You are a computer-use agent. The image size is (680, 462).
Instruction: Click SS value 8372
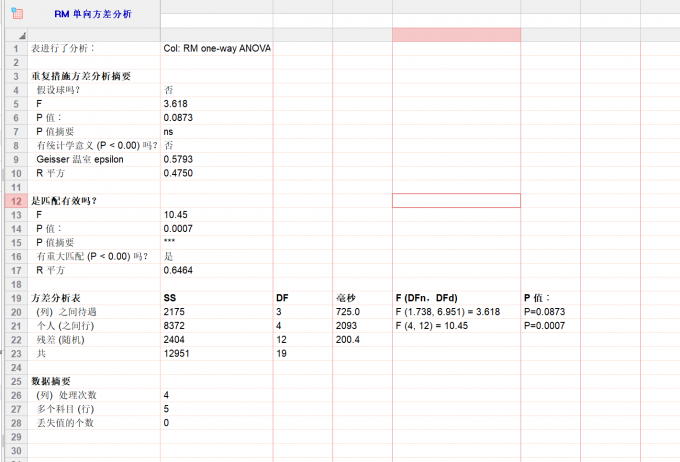[174, 326]
